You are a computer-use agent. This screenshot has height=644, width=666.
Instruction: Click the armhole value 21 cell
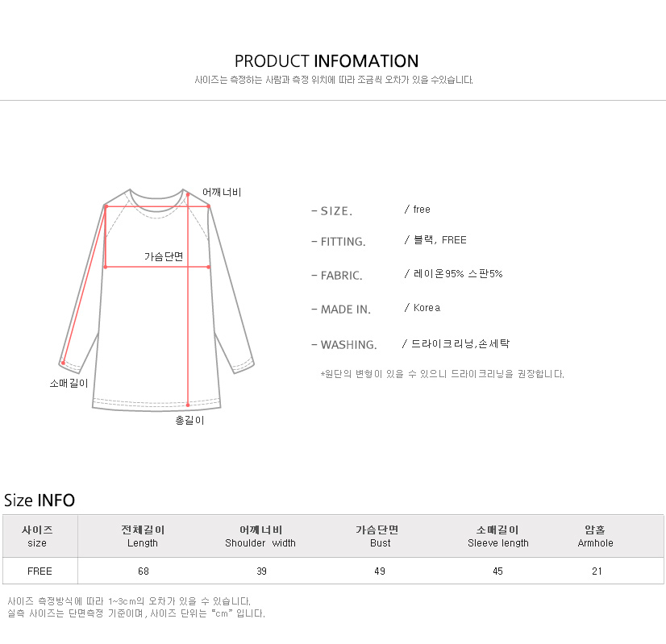point(597,571)
